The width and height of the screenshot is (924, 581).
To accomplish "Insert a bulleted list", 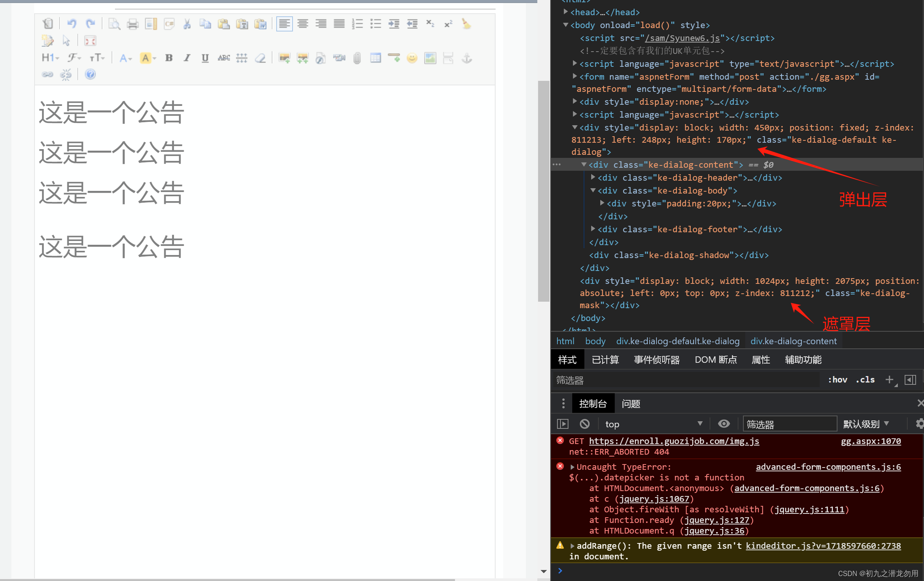I will (x=376, y=24).
